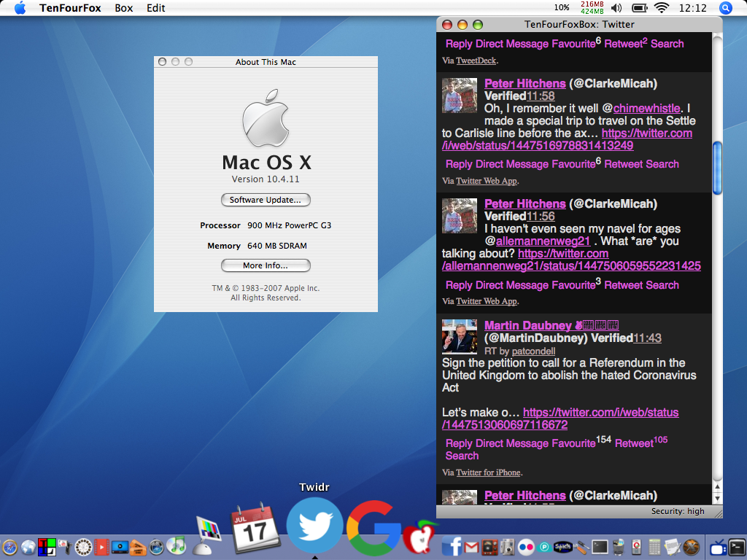Open the patcondell retweeter link
747x560 pixels.
533,351
